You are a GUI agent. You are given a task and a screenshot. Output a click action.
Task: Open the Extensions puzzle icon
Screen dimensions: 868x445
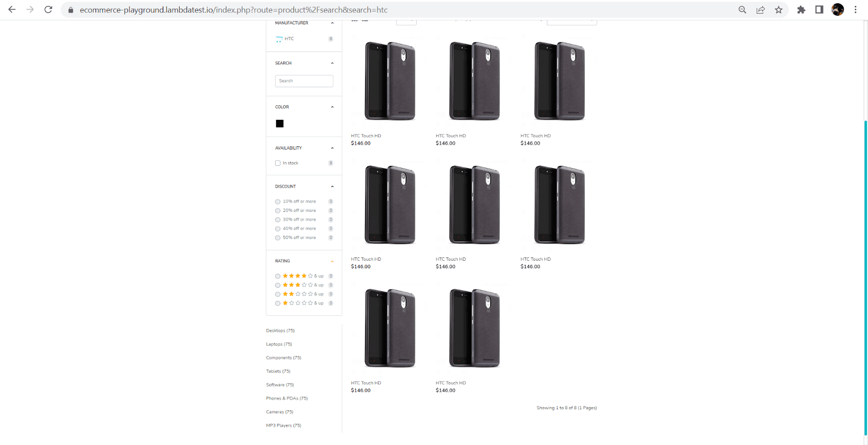801,10
